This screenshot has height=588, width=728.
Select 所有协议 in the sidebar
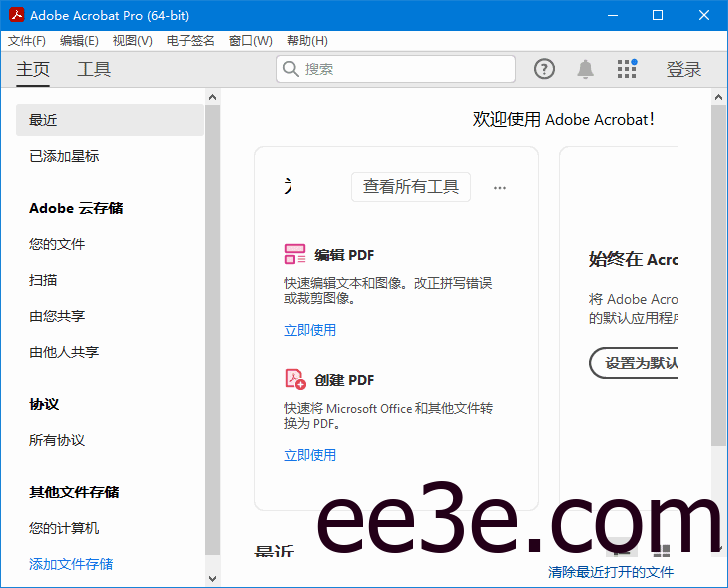pos(57,440)
